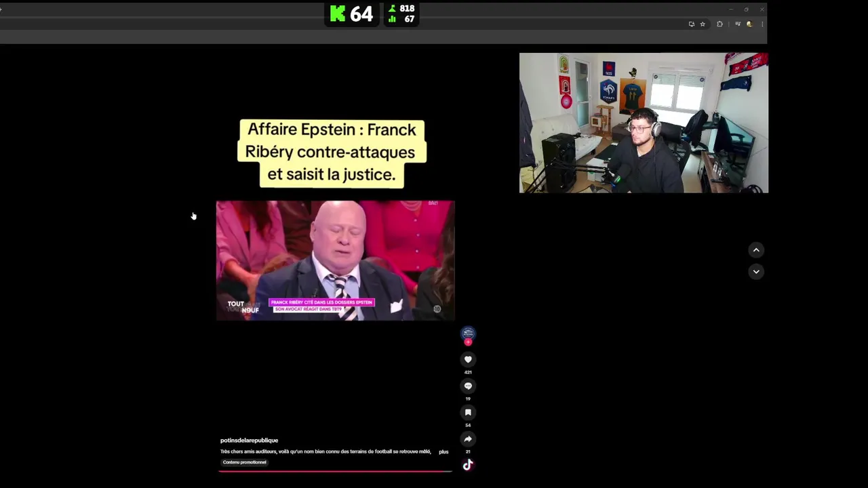The image size is (868, 488).
Task: Open the comments bubble icon
Action: 468,386
